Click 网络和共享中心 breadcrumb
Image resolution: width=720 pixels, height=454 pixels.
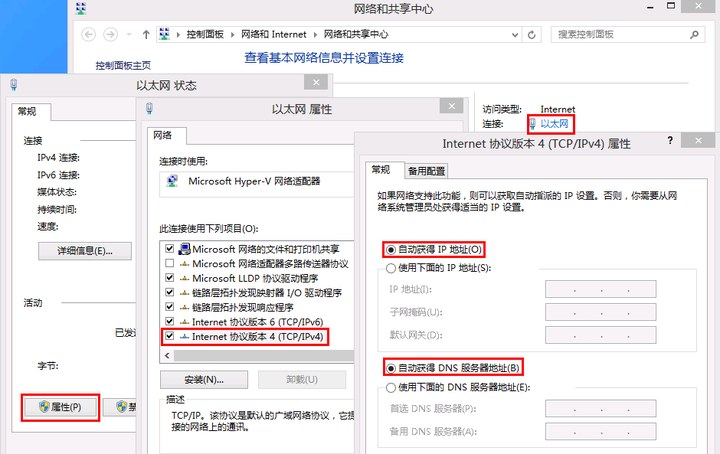click(356, 34)
